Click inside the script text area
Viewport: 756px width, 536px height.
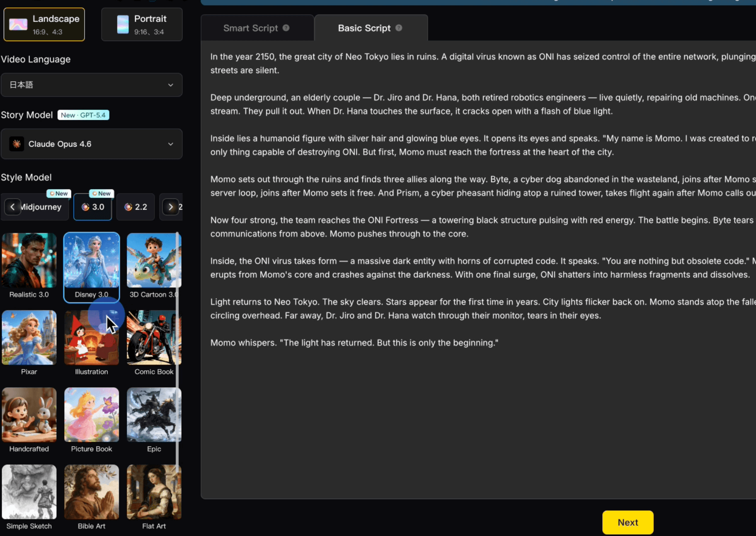point(477,414)
